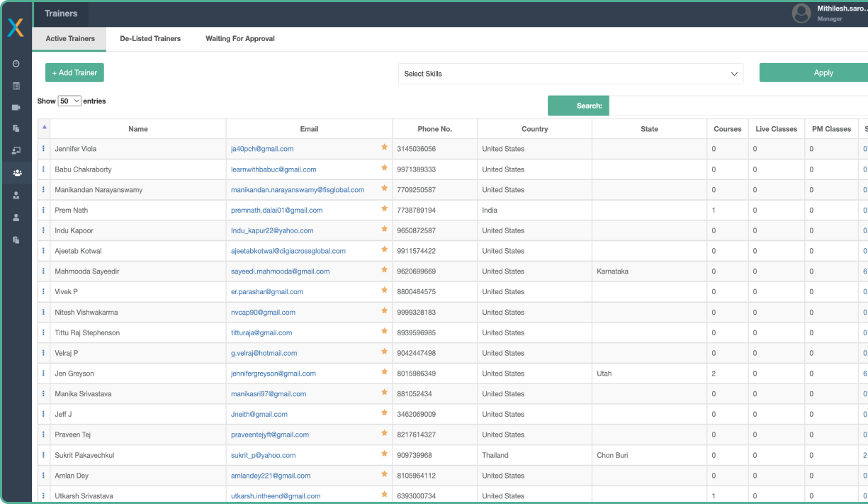
Task: Open the dashboard gauge icon in sidebar
Action: point(16,64)
